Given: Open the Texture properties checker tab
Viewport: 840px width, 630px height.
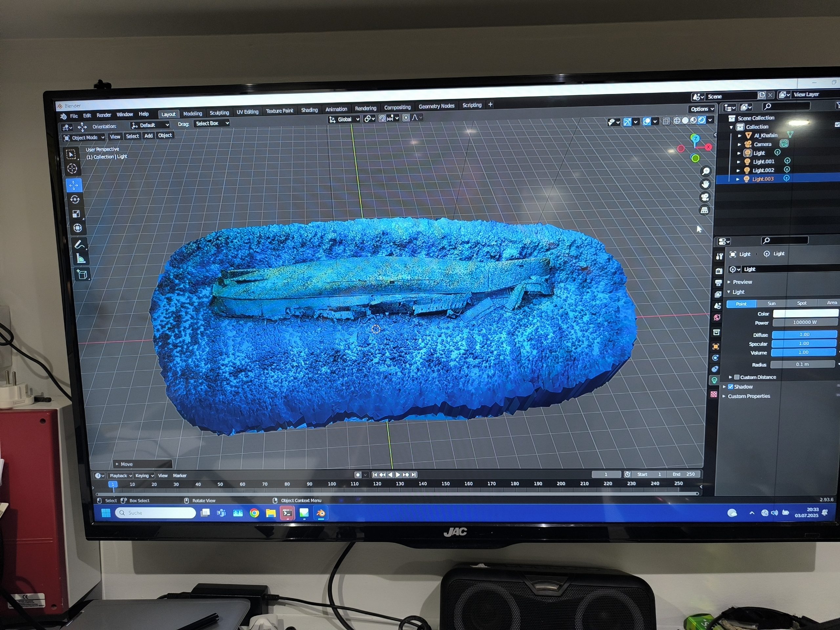Looking at the screenshot, I should coord(714,394).
